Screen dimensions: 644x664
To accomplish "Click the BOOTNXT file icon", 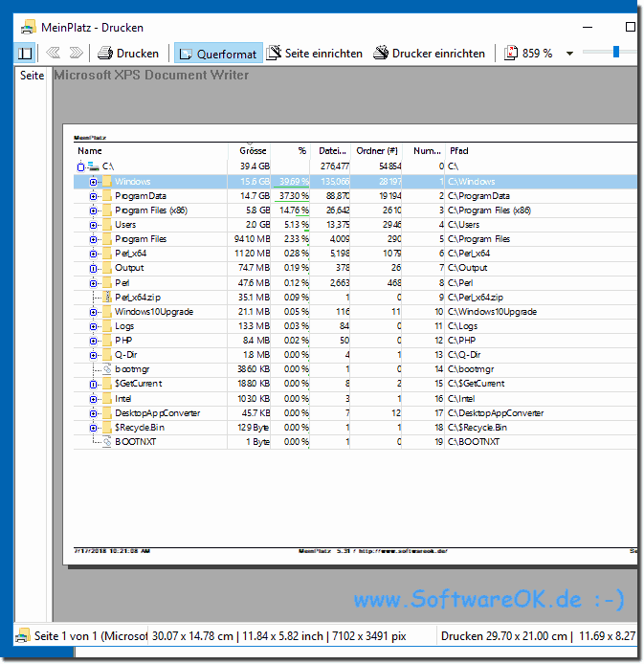I will click(x=107, y=442).
